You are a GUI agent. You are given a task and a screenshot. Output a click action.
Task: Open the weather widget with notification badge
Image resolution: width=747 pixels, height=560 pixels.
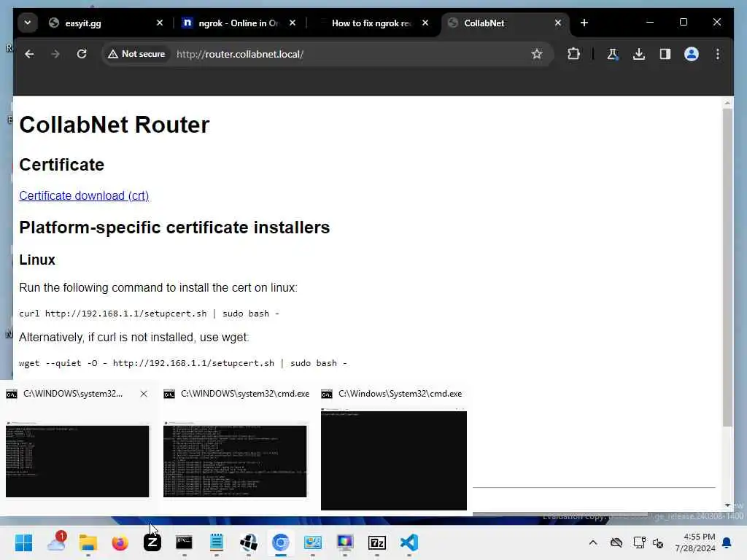click(56, 542)
